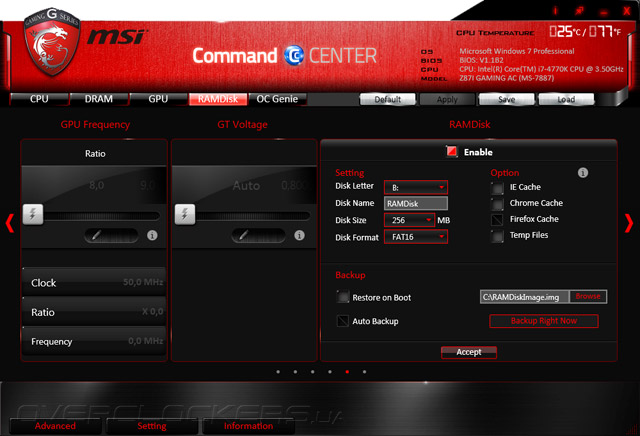Close Command Center with the X
Image resolution: width=640 pixels, height=436 pixels.
[627, 11]
